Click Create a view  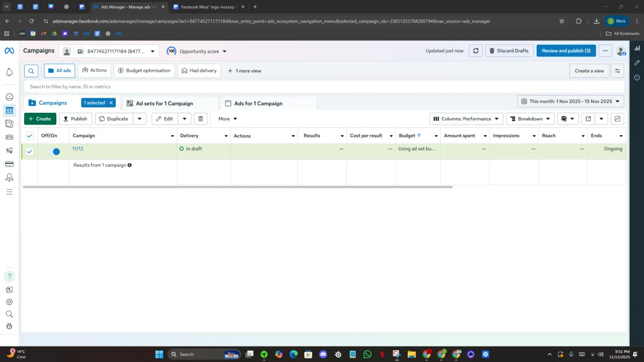click(x=589, y=71)
